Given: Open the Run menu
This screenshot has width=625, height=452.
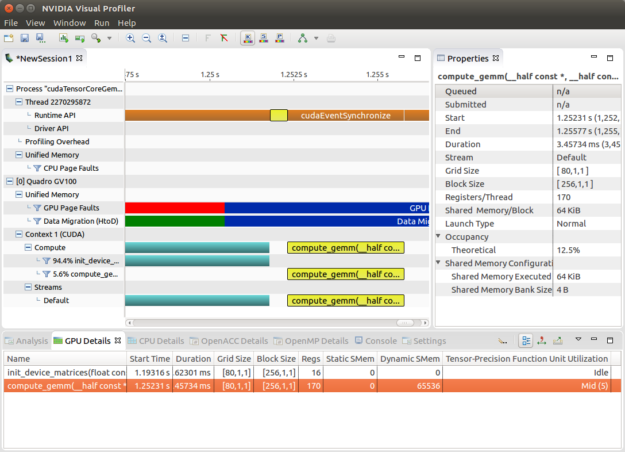Looking at the screenshot, I should pyautogui.click(x=102, y=23).
